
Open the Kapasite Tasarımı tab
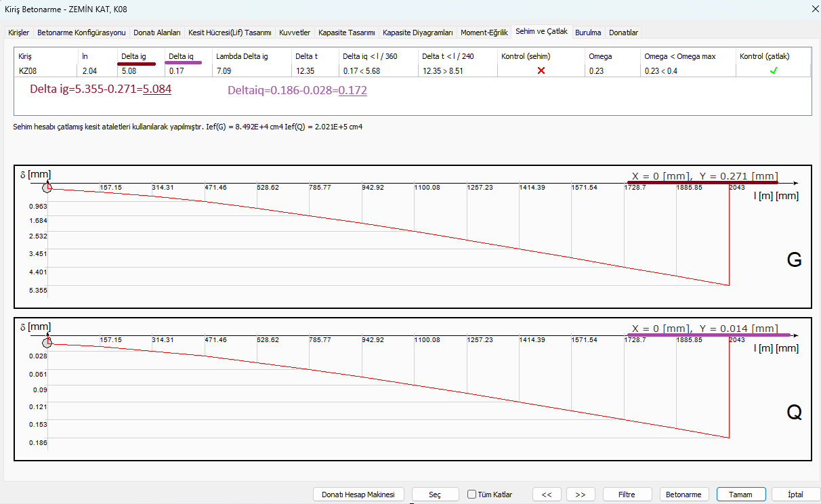tap(347, 33)
